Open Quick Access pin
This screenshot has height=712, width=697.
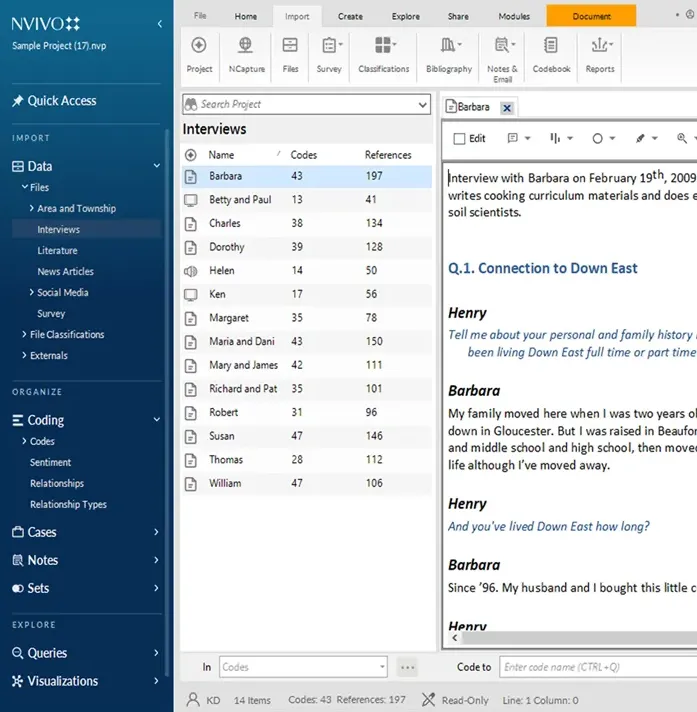18,101
